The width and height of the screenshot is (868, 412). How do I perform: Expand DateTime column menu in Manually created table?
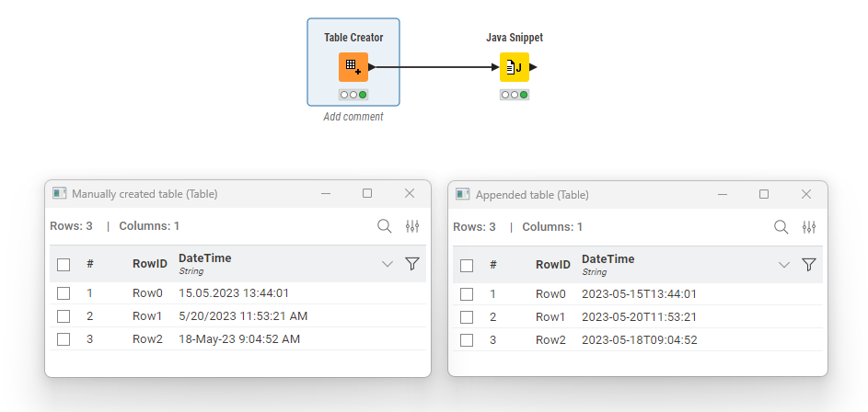click(x=387, y=264)
